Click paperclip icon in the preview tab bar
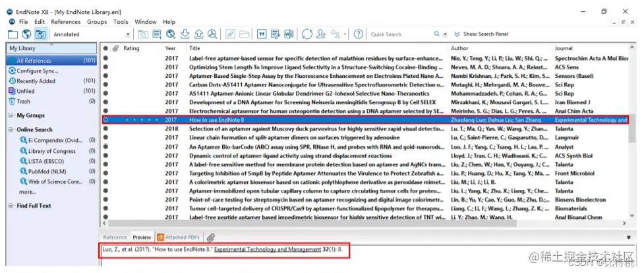This screenshot has width=644, height=273. pos(210,237)
